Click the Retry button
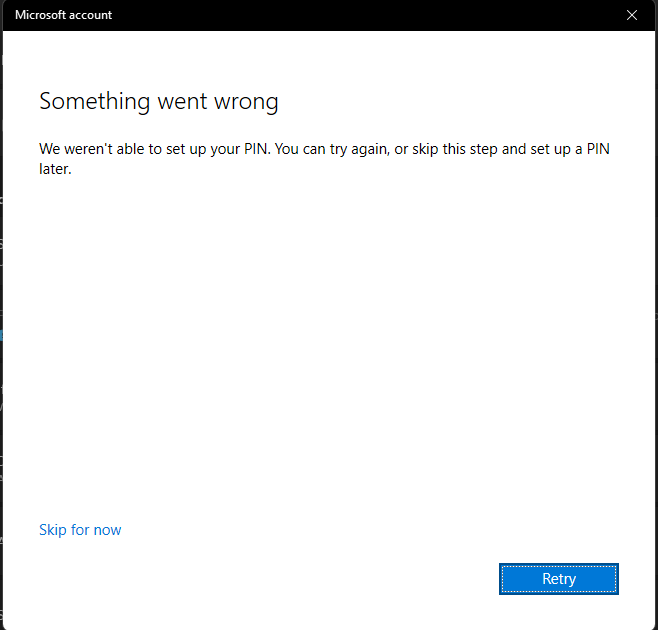Viewport: 658px width, 630px height. point(559,579)
